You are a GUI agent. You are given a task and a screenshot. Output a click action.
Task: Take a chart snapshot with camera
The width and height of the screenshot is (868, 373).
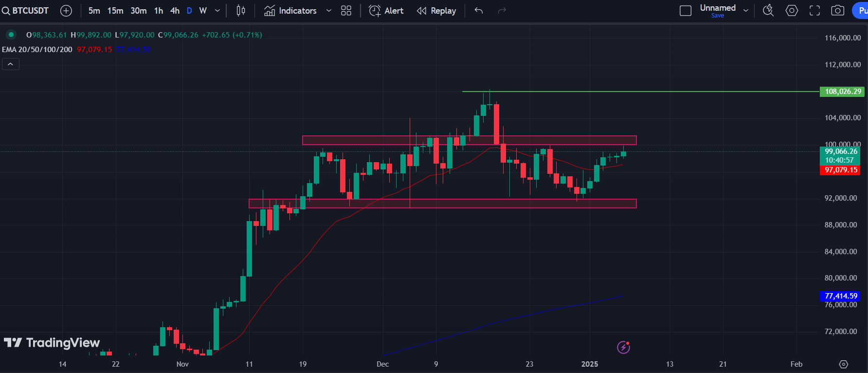pos(837,11)
